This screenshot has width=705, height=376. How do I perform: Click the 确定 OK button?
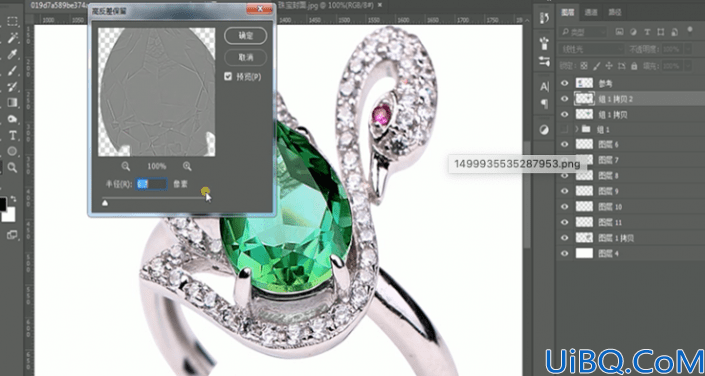click(245, 36)
